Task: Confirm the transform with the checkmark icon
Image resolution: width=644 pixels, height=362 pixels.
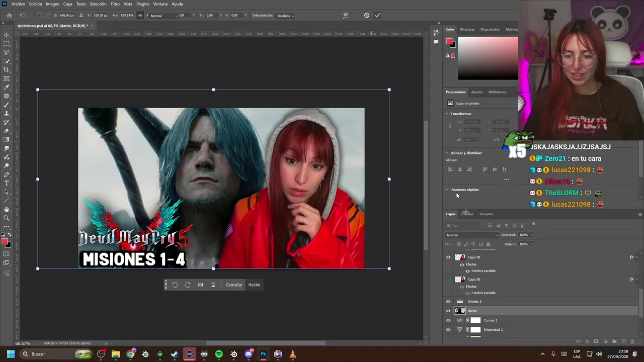Action: pyautogui.click(x=377, y=16)
